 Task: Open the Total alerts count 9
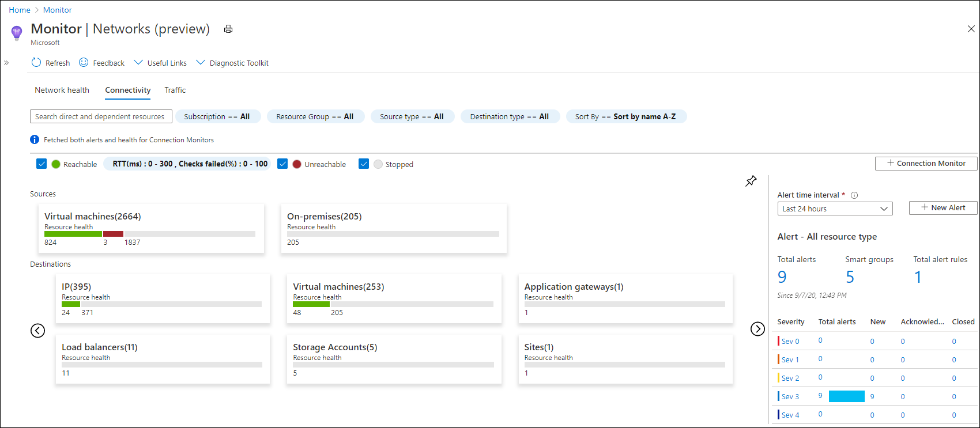[782, 277]
